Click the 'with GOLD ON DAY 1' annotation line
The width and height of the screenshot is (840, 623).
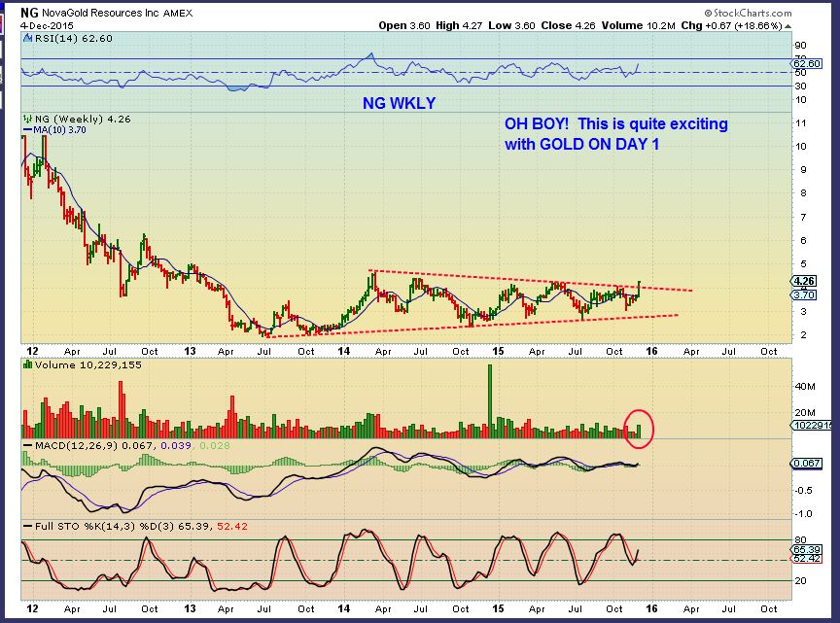click(x=581, y=144)
